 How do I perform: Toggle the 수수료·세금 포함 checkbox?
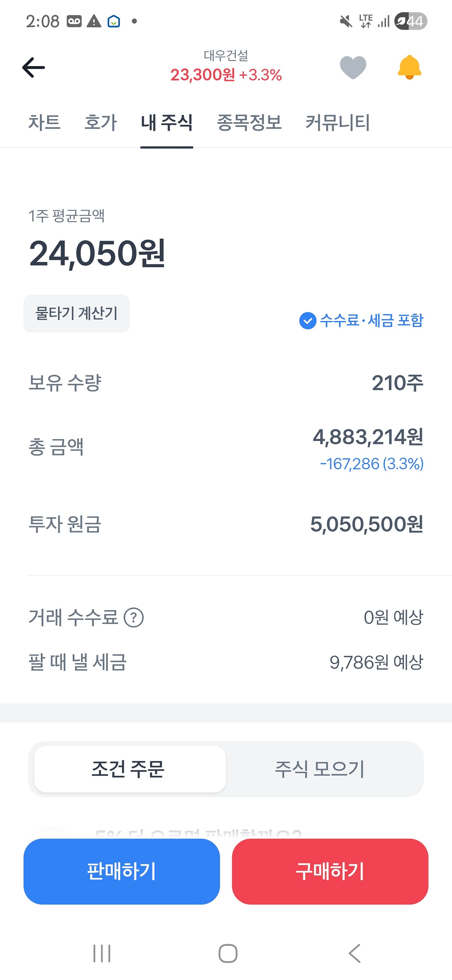point(307,320)
